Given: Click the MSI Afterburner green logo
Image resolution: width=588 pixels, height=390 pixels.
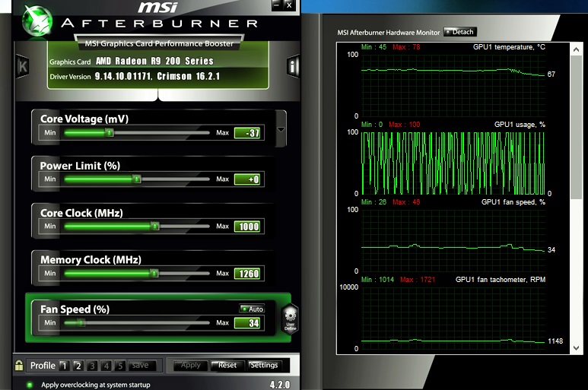Looking at the screenshot, I should [37, 21].
